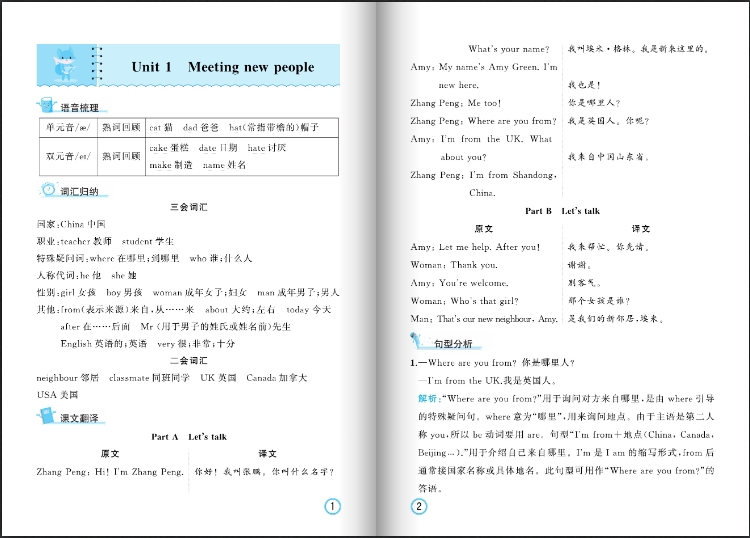Viewport: 750px width, 538px height.
Task: Click the translation '我也是!'
Action: coord(584,85)
